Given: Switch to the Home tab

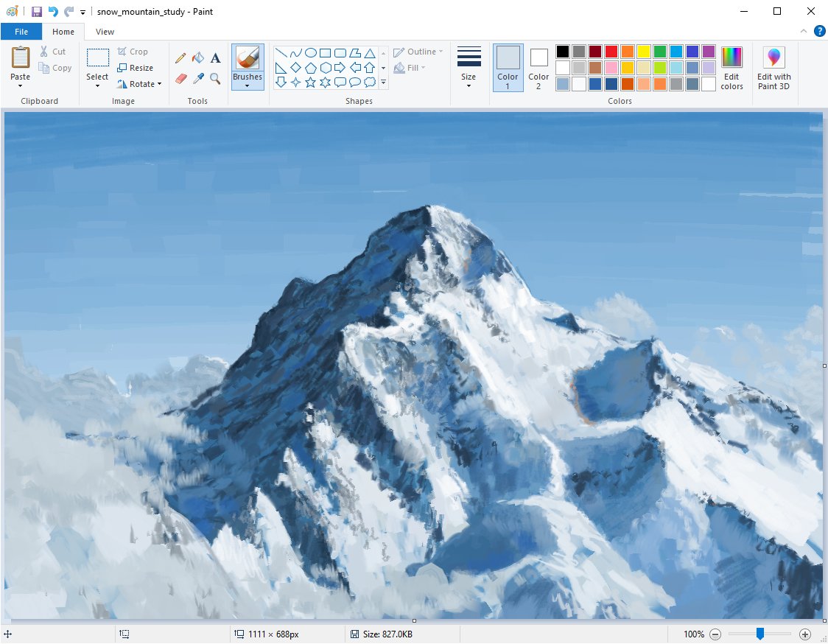Looking at the screenshot, I should (x=63, y=32).
